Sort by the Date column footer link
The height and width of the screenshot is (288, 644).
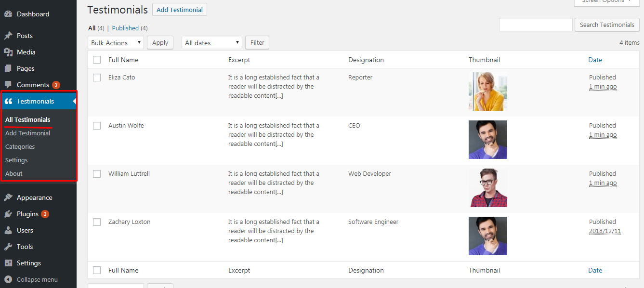pos(595,270)
